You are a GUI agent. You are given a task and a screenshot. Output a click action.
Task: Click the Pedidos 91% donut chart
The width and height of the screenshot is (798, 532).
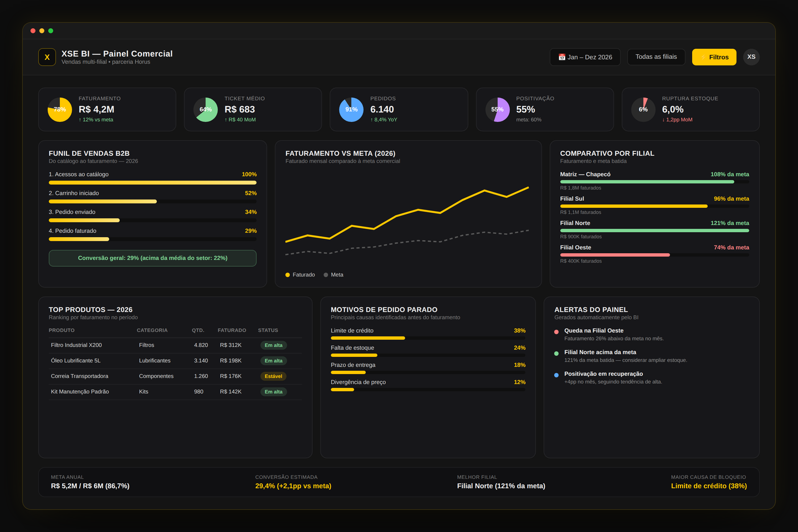(351, 110)
